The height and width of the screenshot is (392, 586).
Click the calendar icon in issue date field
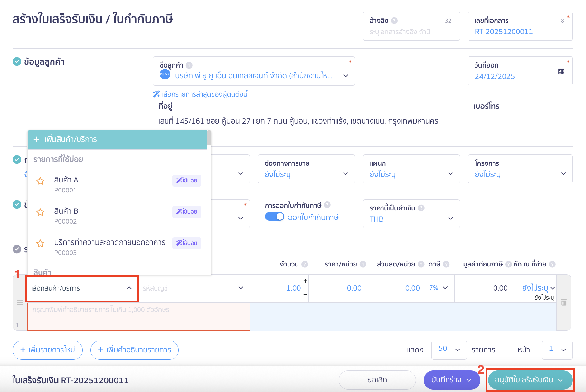[561, 71]
